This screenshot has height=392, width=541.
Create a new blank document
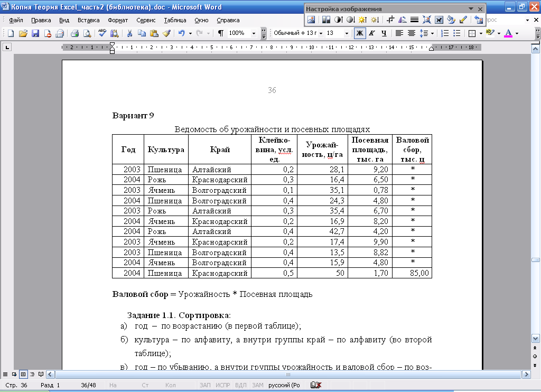[x=11, y=33]
